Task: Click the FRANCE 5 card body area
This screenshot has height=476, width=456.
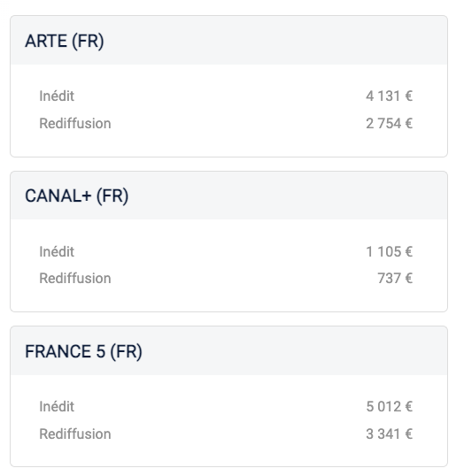Action: pyautogui.click(x=228, y=420)
